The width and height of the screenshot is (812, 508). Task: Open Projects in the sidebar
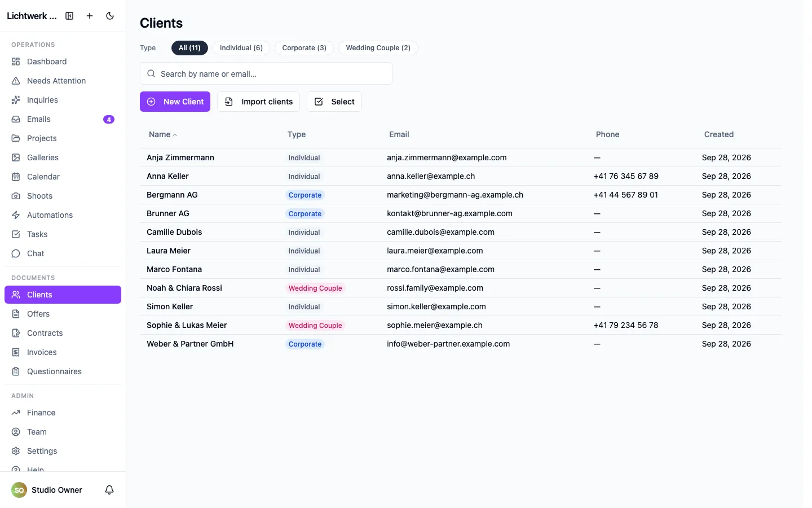pyautogui.click(x=63, y=138)
